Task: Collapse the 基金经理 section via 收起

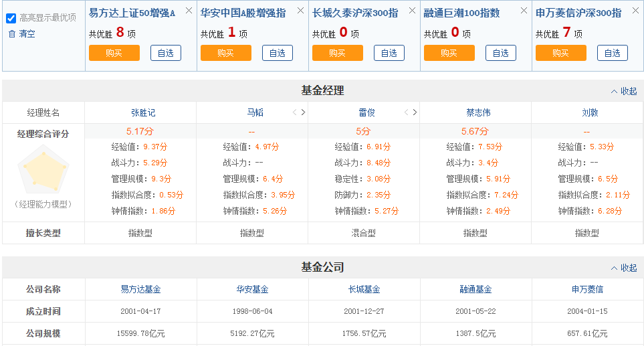Action: tap(624, 91)
